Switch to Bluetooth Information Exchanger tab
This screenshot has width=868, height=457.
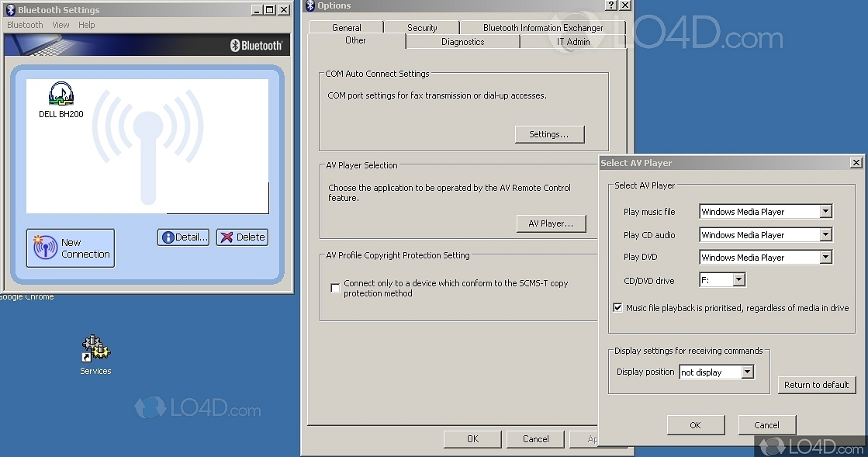coord(543,28)
